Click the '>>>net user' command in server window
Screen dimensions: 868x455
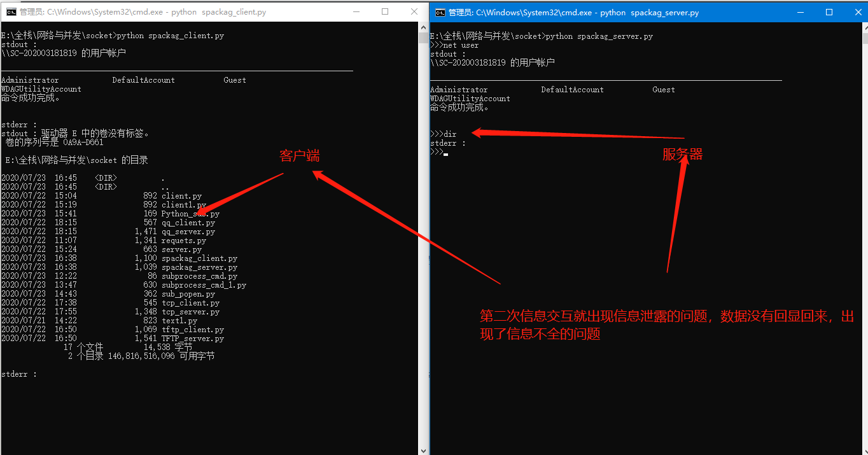pos(454,45)
